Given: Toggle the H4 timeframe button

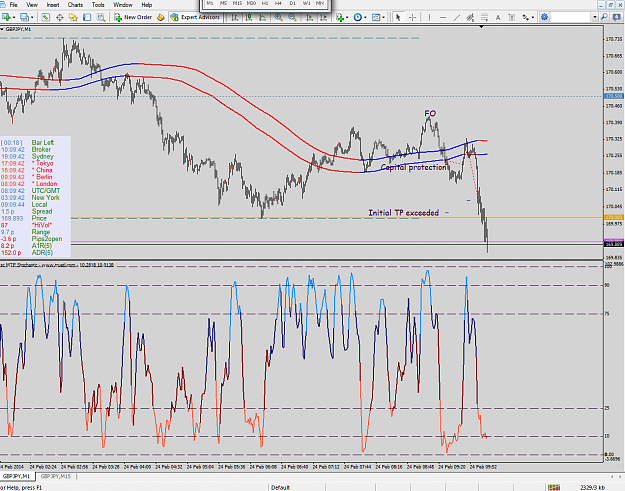Looking at the screenshot, I should click(x=278, y=3).
